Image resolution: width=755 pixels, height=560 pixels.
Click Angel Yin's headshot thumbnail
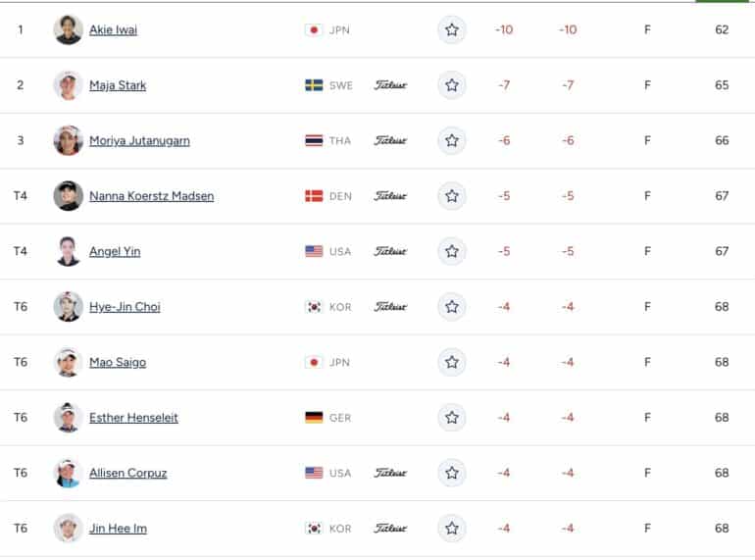tap(68, 251)
